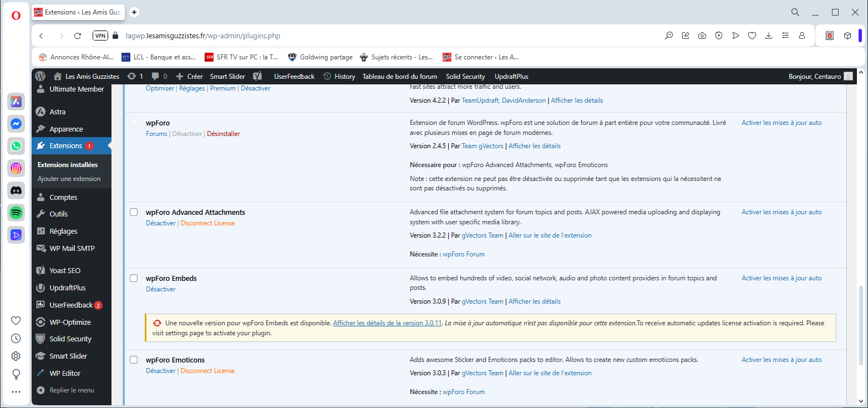The height and width of the screenshot is (408, 868).
Task: Open Smart Slider in admin bar
Action: pos(227,77)
